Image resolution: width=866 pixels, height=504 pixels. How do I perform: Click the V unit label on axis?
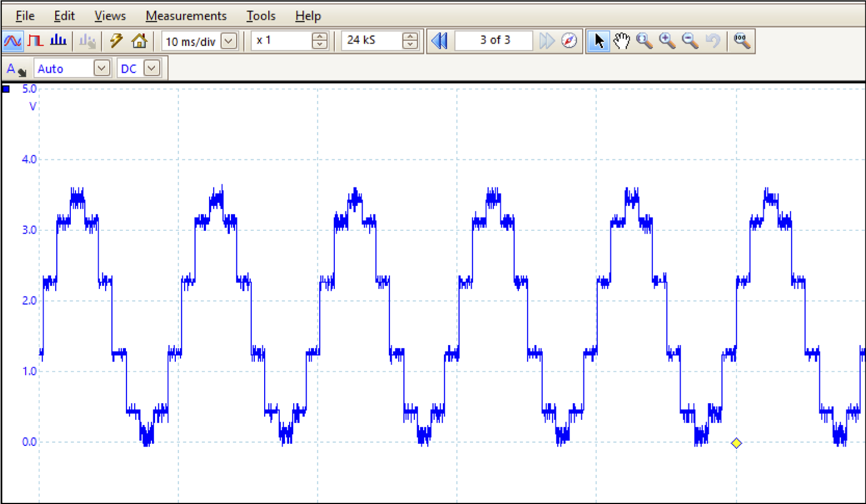pyautogui.click(x=33, y=107)
